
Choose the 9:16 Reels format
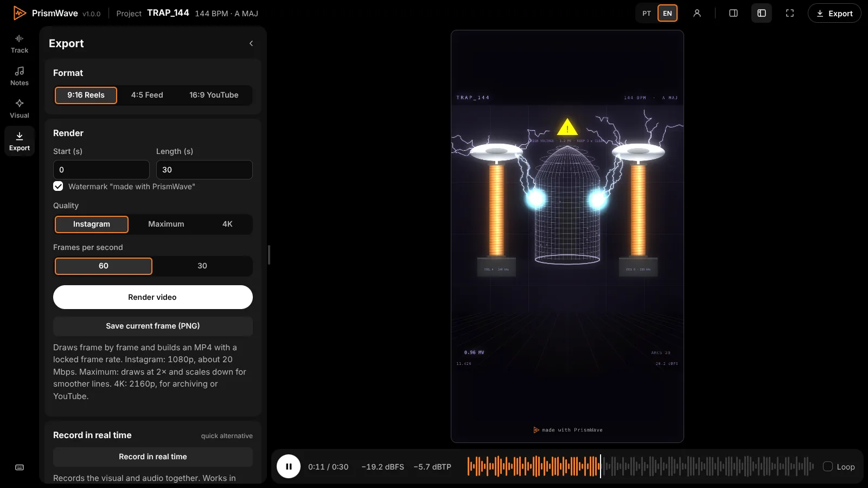pyautogui.click(x=86, y=95)
